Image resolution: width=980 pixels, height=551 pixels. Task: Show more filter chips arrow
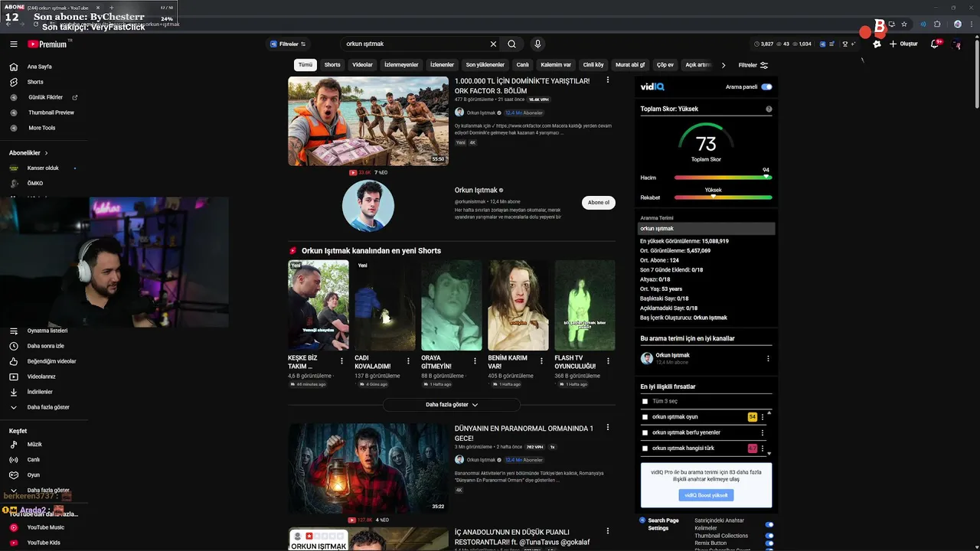click(x=724, y=65)
